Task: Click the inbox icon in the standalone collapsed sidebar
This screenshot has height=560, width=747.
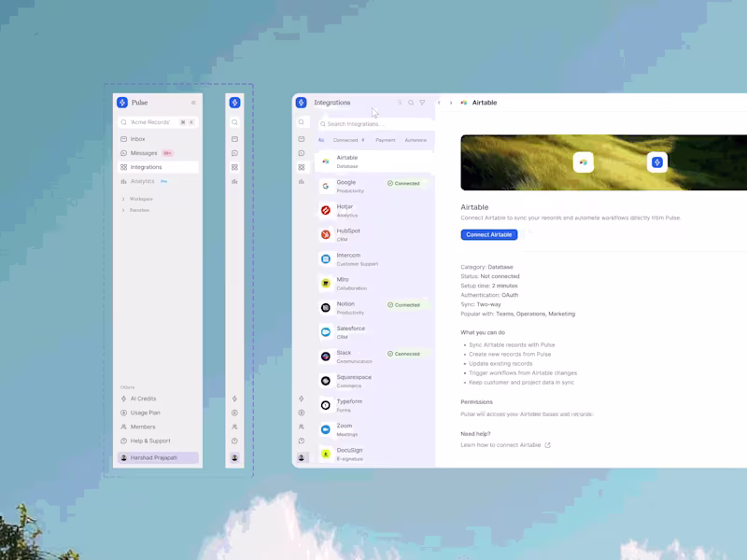Action: pyautogui.click(x=234, y=139)
